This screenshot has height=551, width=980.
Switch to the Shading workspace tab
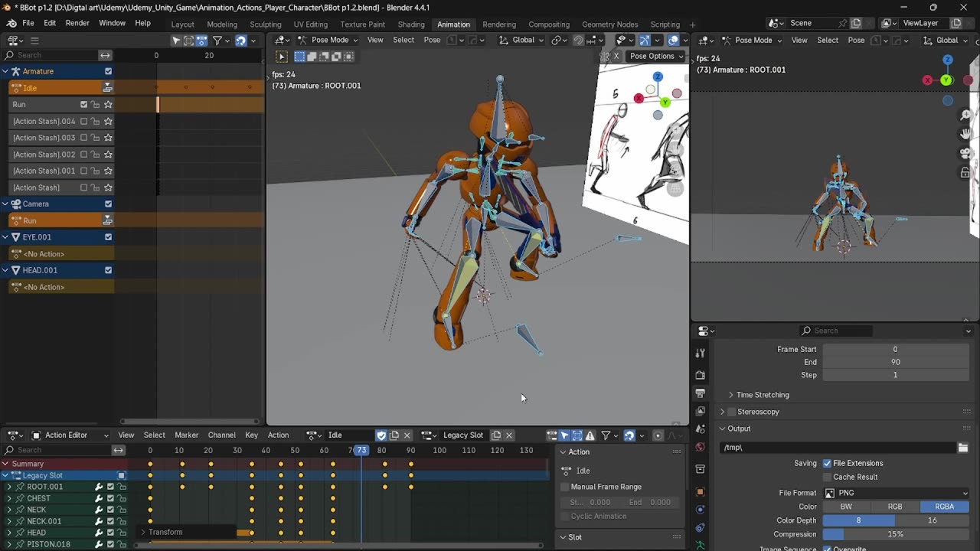tap(410, 24)
